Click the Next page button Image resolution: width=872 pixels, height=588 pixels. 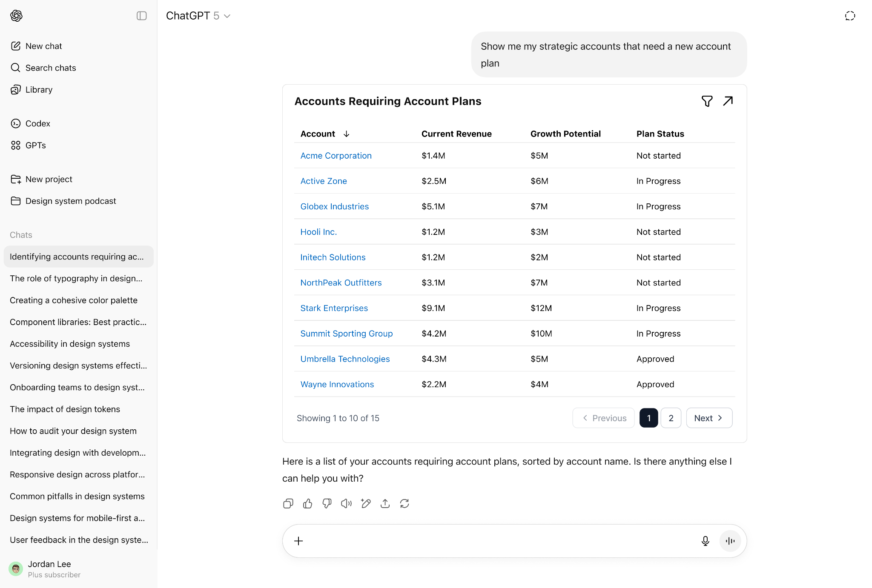[709, 418]
